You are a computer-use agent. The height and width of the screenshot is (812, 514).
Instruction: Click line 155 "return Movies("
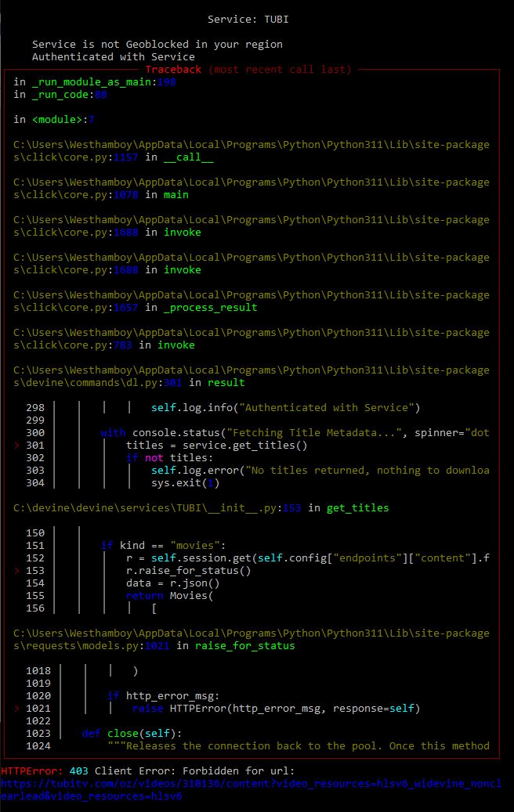pyautogui.click(x=169, y=596)
